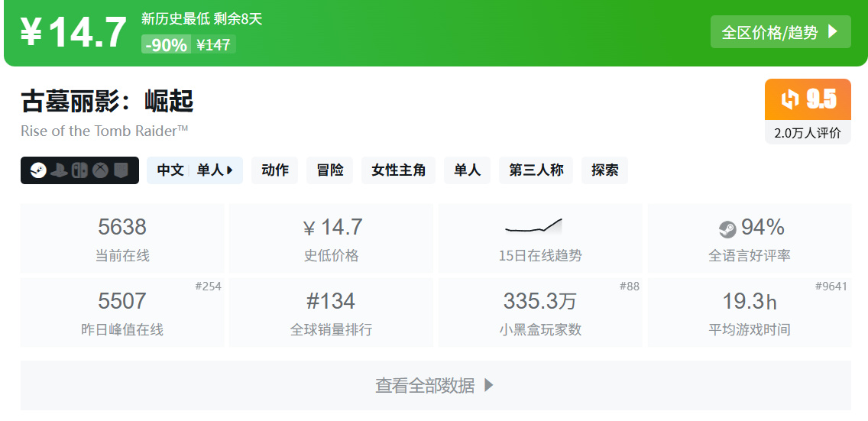868x421 pixels.
Task: Select the Nintendo Switch platform icon
Action: click(x=79, y=170)
